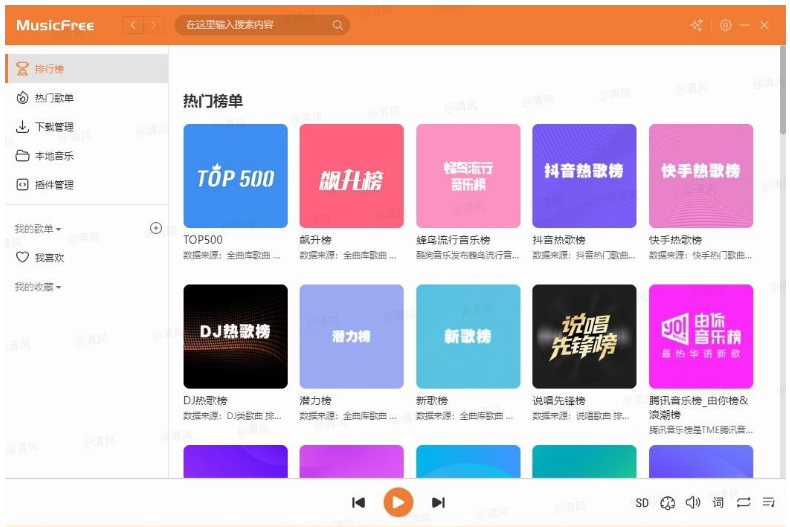Expand the 我的收藏 section
790x527 pixels.
point(38,287)
